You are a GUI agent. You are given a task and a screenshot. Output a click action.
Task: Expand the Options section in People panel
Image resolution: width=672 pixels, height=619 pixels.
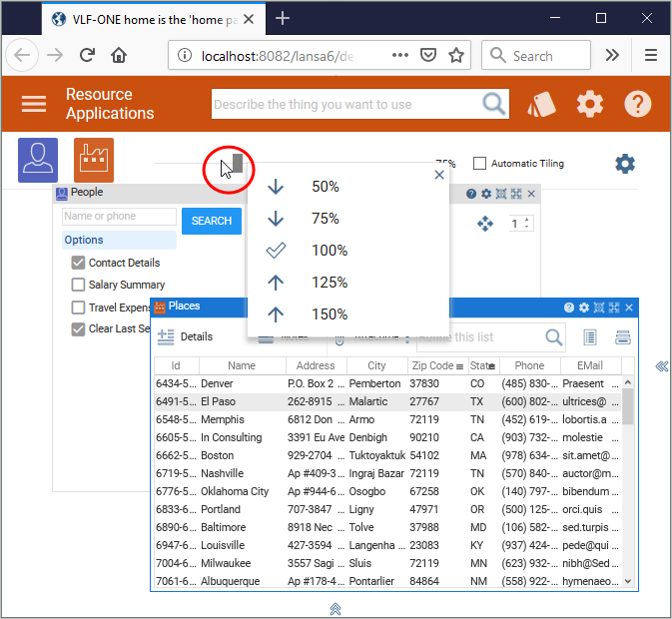pos(119,240)
